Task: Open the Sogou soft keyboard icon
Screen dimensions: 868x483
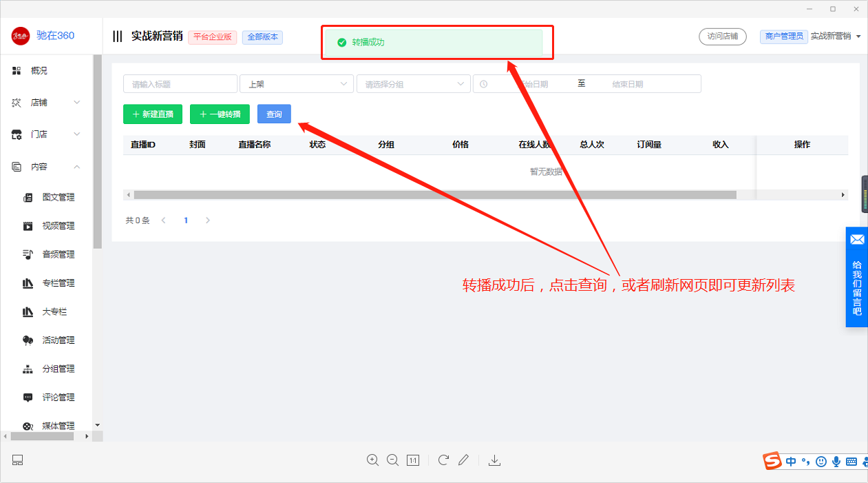Action: [851, 462]
